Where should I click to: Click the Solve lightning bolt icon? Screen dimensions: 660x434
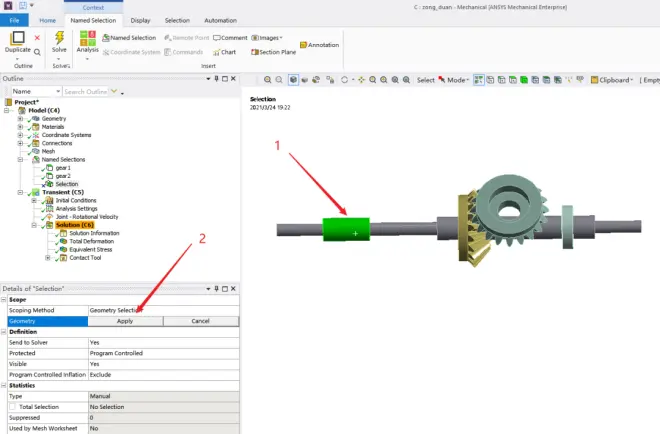59,38
